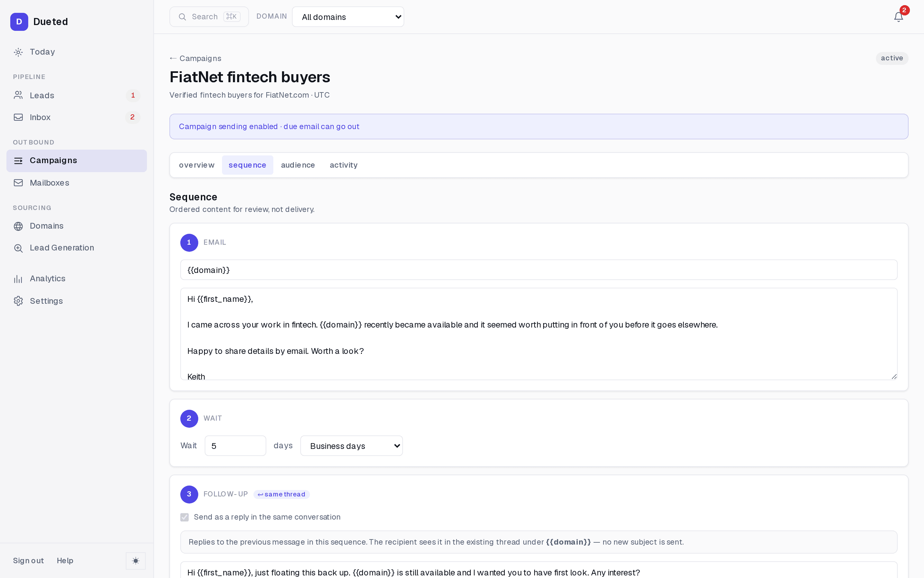Click the step 1 circle badge
924x578 pixels.
(x=189, y=242)
